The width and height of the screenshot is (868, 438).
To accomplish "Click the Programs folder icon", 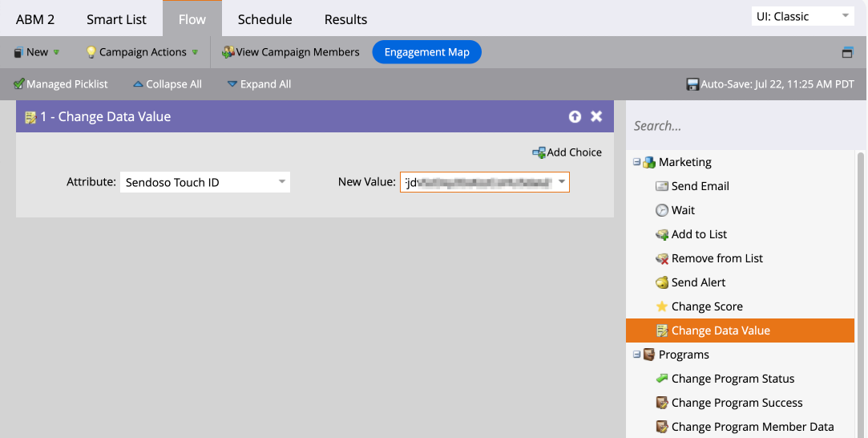I will [x=648, y=355].
